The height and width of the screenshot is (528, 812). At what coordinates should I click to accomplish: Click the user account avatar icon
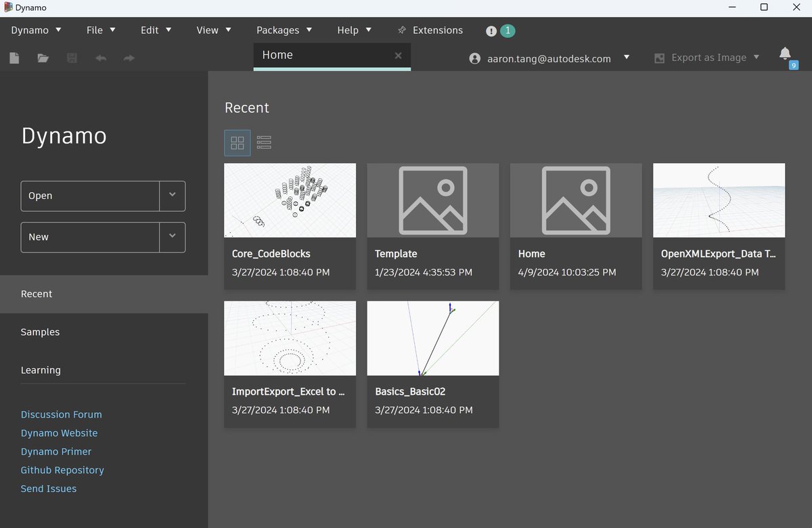475,59
